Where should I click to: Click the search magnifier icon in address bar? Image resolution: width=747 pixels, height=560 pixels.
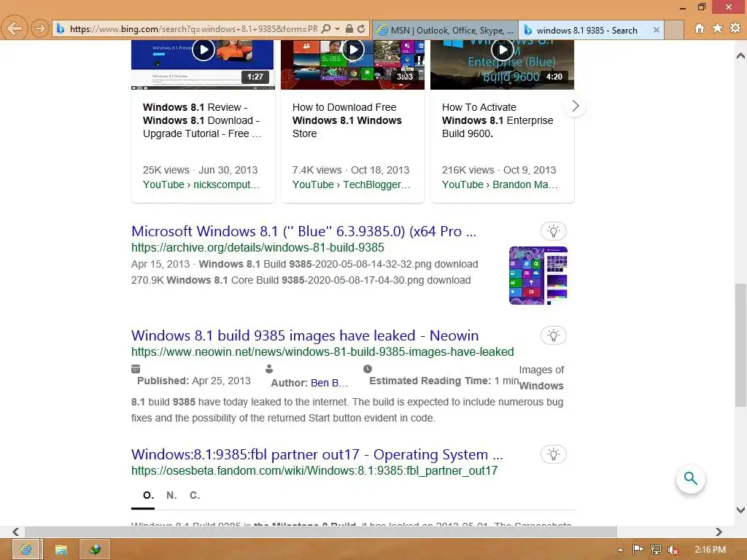[x=326, y=28]
